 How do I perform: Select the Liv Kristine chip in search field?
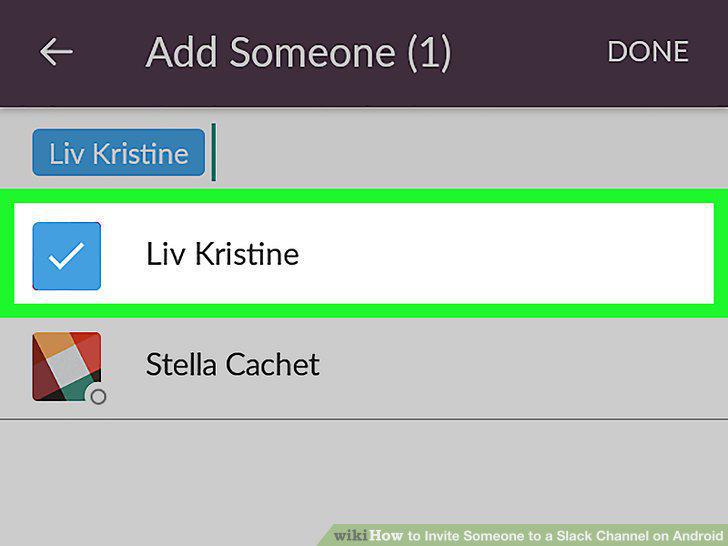[118, 153]
